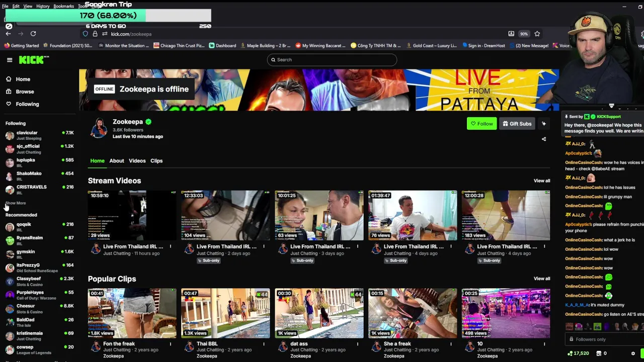This screenshot has width=644, height=362.
Task: Open three-dot menu for 12:33:03 stream video
Action: pos(264,246)
